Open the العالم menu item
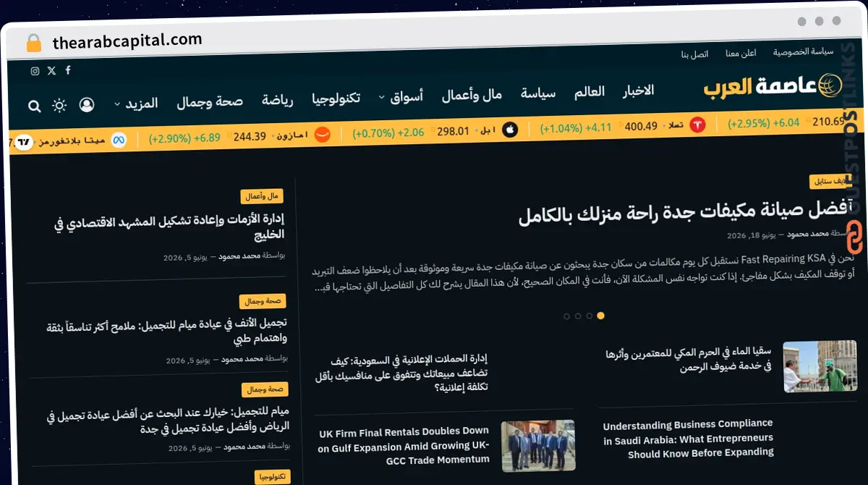 click(590, 92)
